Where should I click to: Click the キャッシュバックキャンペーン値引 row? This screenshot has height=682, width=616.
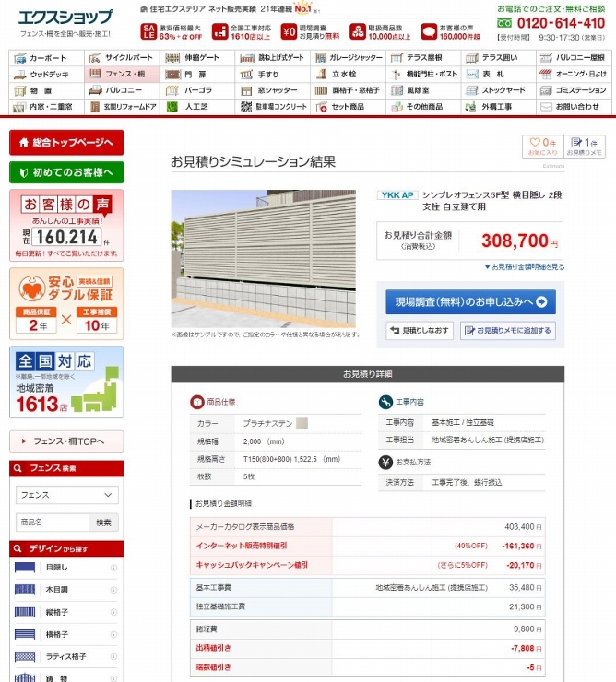(367, 565)
